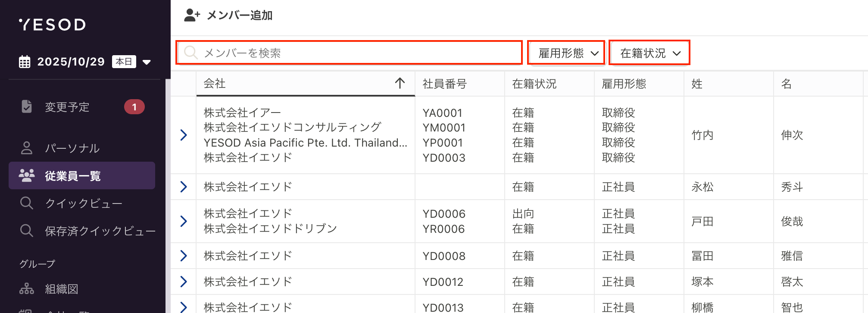Click the YESOD logo
This screenshot has height=313, width=868.
pyautogui.click(x=52, y=25)
